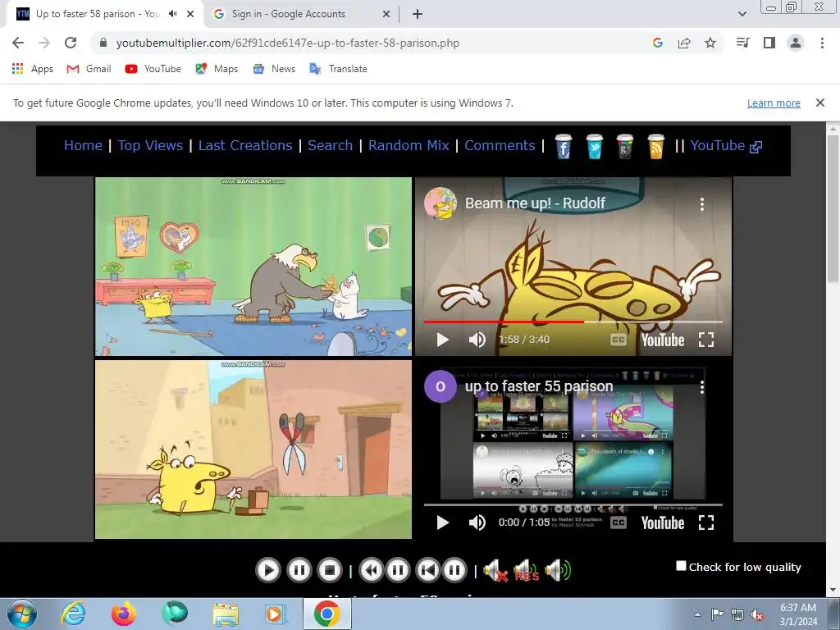This screenshot has width=840, height=630.
Task: Reload the current page
Action: click(71, 43)
